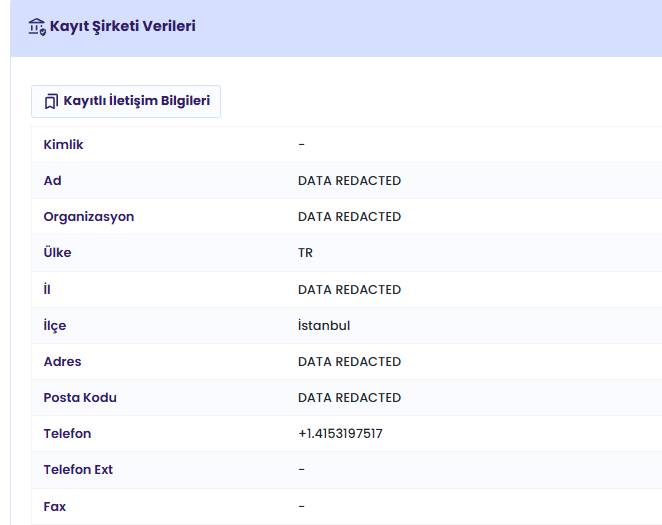Select the Telefon Ext row label

tap(78, 470)
